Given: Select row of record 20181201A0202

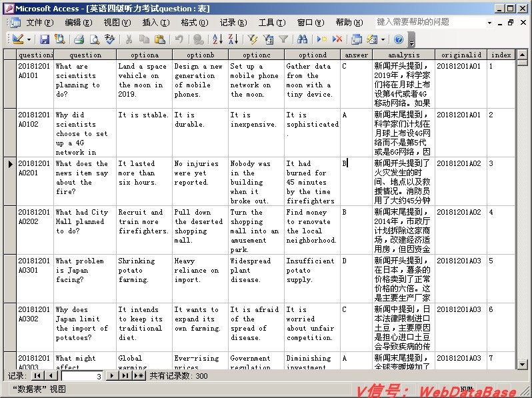Looking at the screenshot, I should coord(10,230).
